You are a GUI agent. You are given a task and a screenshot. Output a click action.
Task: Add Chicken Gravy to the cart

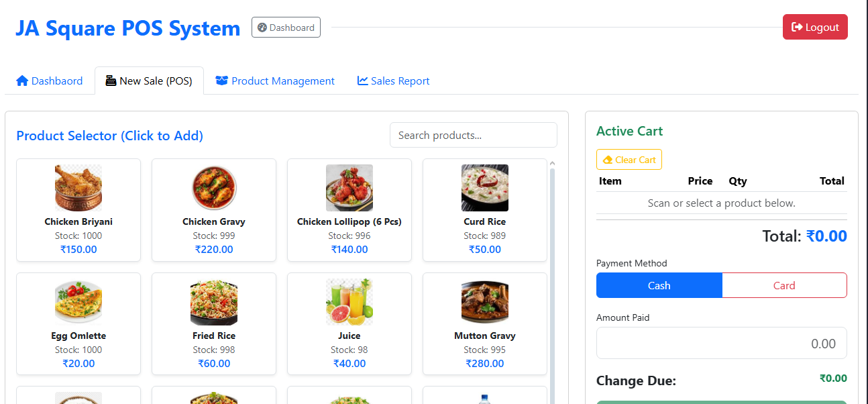(x=214, y=188)
